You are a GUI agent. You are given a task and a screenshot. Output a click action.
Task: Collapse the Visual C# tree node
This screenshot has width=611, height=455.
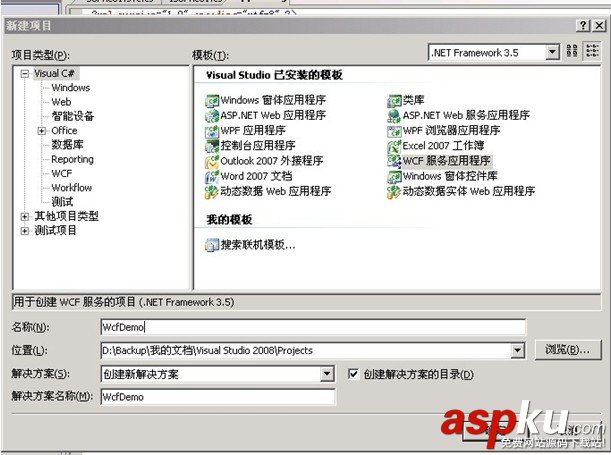tap(25, 73)
